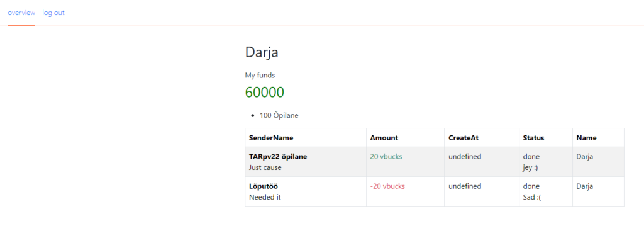Click the Name column header
This screenshot has width=644, height=238.
click(587, 138)
